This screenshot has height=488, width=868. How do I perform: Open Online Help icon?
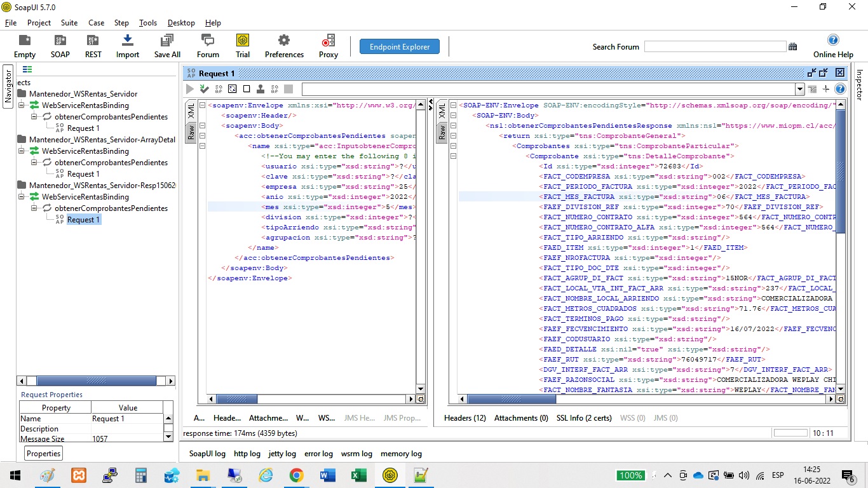[x=833, y=46]
